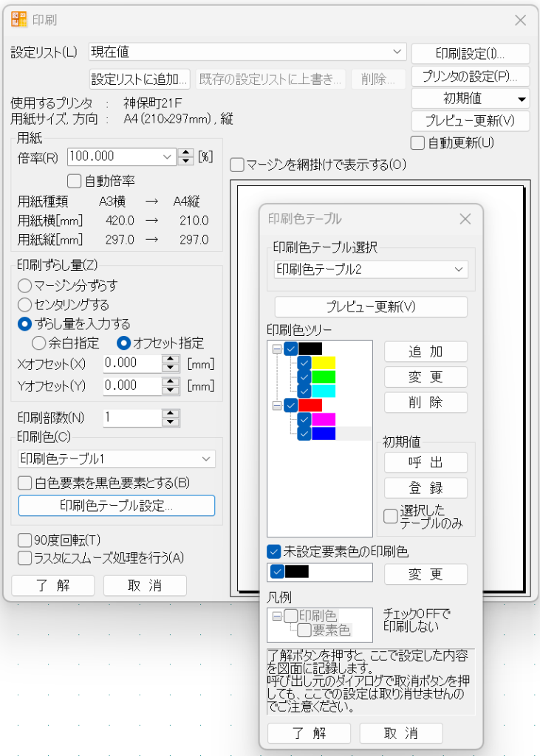Decrease Y offset with down spinner arrow

[171, 390]
